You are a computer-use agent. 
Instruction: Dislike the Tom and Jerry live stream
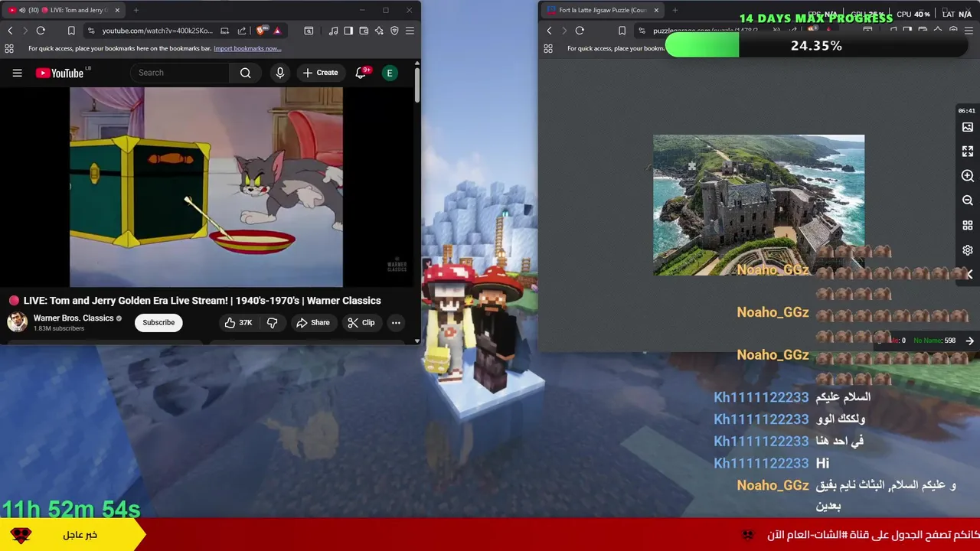coord(272,323)
